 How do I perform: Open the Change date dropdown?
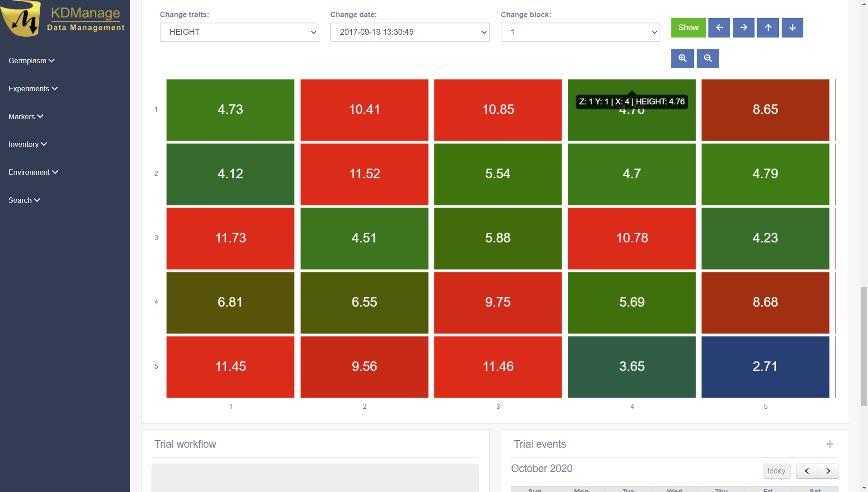click(410, 32)
